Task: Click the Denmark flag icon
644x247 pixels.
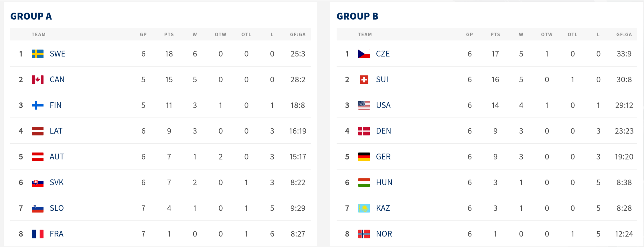Action: point(364,131)
